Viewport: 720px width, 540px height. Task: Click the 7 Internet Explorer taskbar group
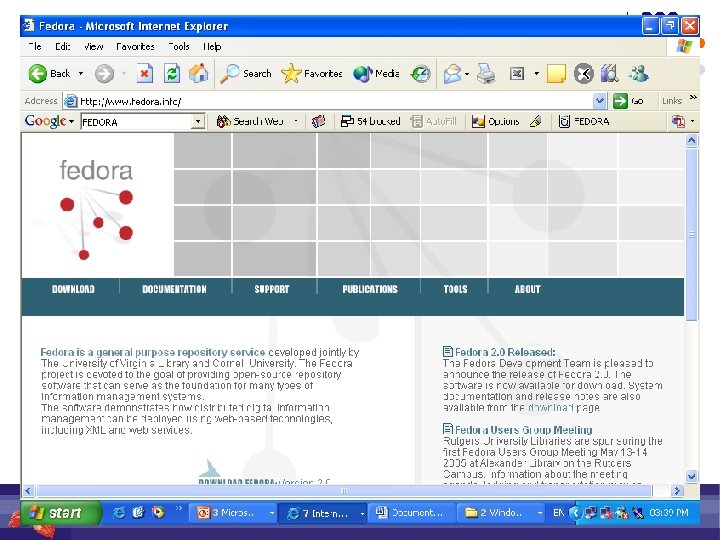[323, 512]
